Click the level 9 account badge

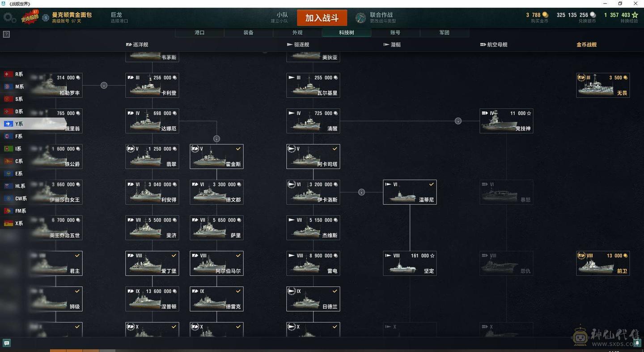pyautogui.click(x=46, y=18)
